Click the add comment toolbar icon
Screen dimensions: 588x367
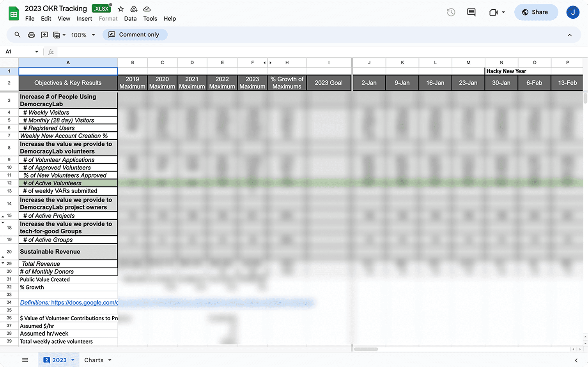tap(44, 35)
